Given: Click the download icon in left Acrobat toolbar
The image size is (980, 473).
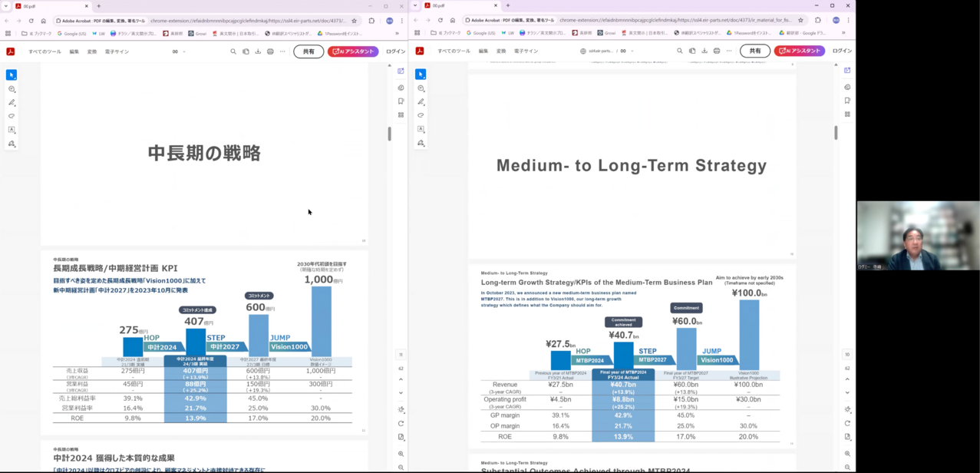Looking at the screenshot, I should 258,51.
